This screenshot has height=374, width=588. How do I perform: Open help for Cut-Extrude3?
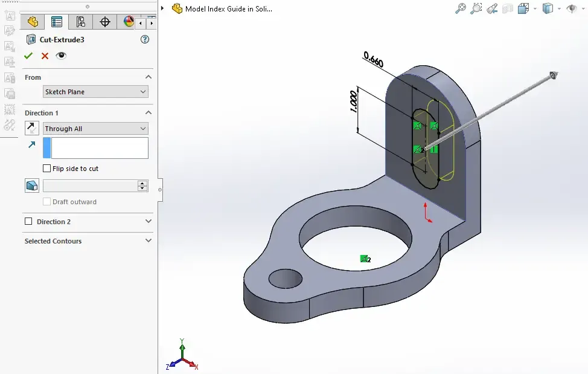click(x=145, y=39)
